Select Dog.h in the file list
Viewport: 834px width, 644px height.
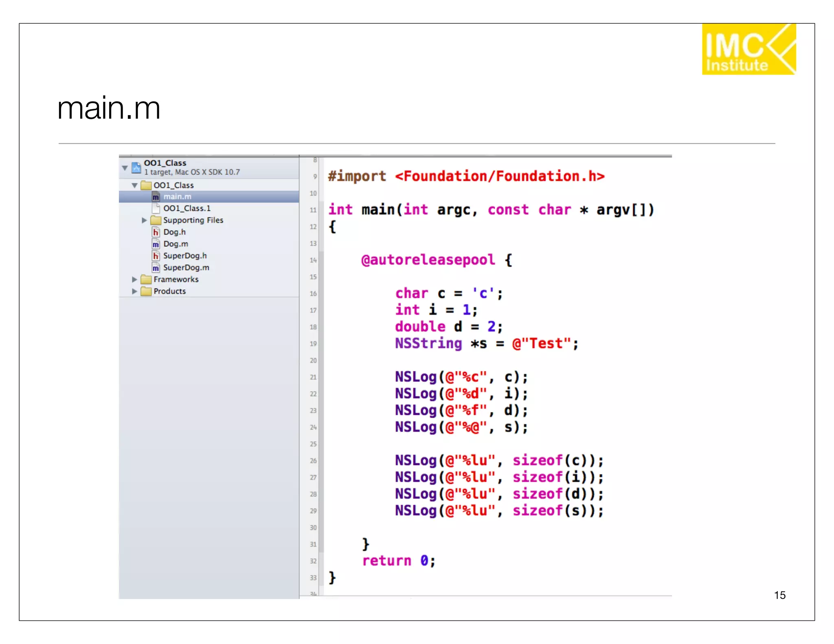coord(174,232)
